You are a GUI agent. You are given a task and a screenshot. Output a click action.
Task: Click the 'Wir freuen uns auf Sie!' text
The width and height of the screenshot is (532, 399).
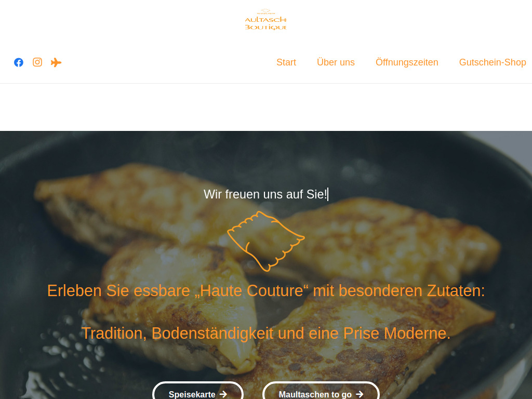pos(265,194)
